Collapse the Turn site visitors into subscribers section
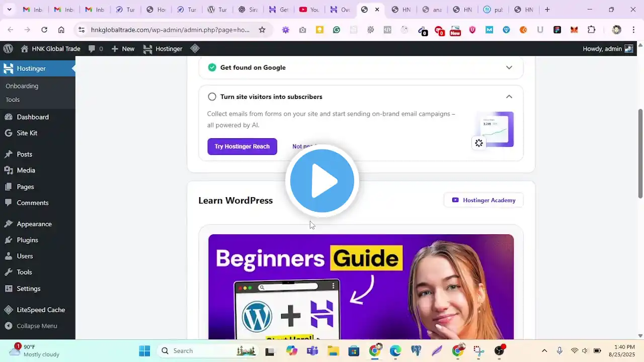The image size is (644, 362). click(509, 97)
